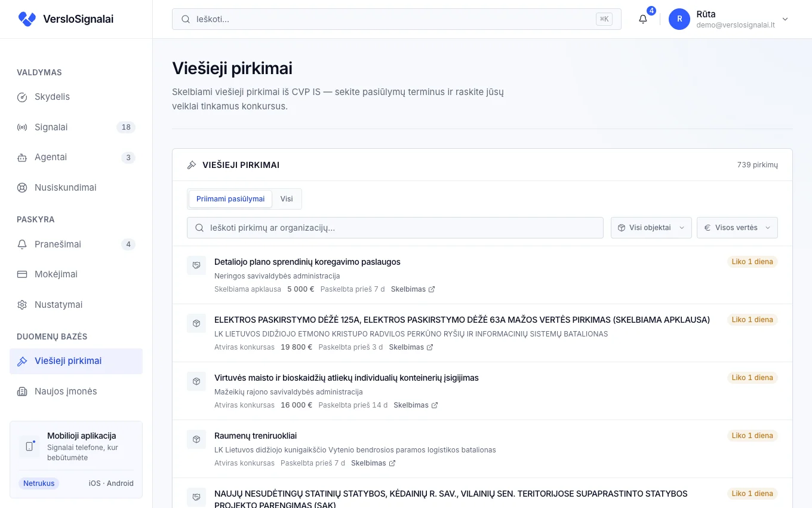The height and width of the screenshot is (508, 812).
Task: Click the Pranešimai bell icon in sidebar
Action: (22, 244)
